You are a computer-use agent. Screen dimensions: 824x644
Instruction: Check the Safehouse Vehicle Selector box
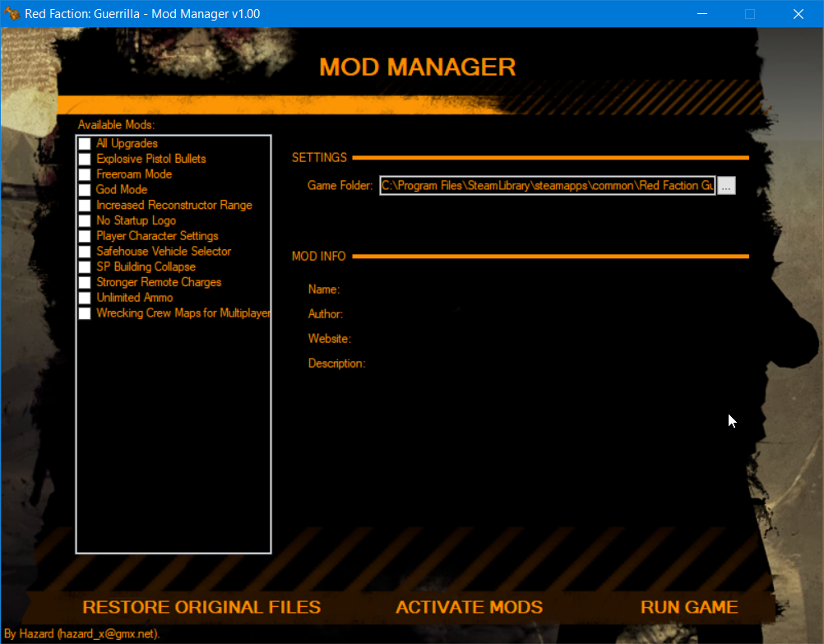point(85,252)
